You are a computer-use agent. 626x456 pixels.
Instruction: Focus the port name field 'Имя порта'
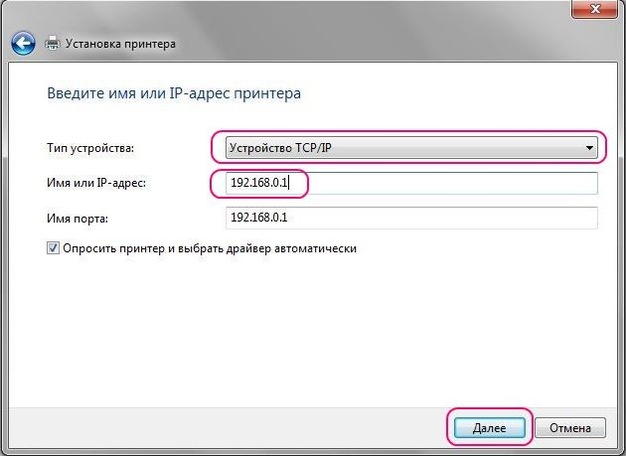(412, 218)
